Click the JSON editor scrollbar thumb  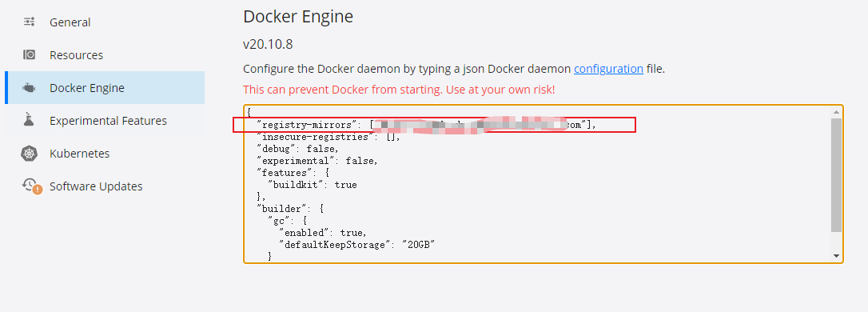click(x=836, y=174)
